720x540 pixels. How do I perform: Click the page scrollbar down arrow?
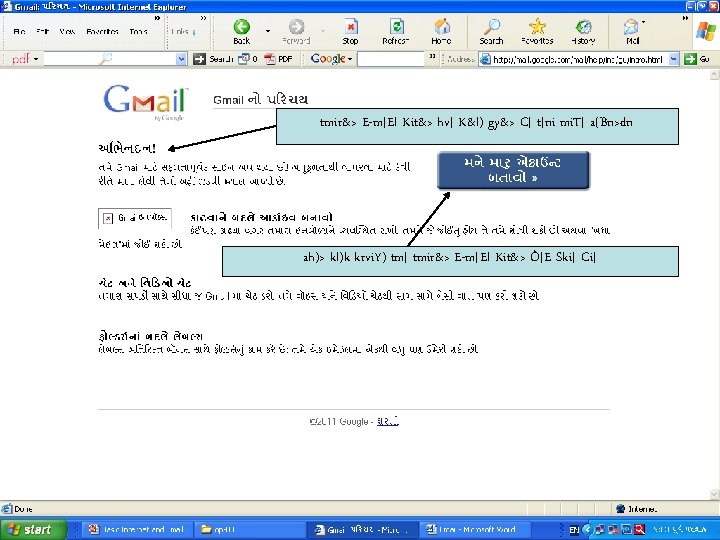click(x=714, y=495)
